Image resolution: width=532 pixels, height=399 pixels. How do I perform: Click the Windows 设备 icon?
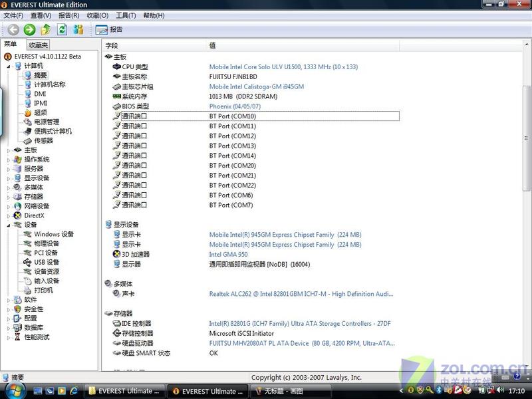click(28, 235)
